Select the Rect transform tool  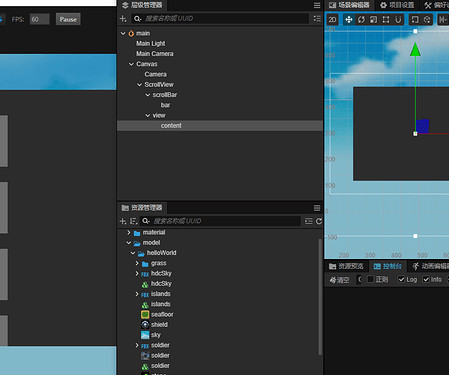tap(386, 20)
